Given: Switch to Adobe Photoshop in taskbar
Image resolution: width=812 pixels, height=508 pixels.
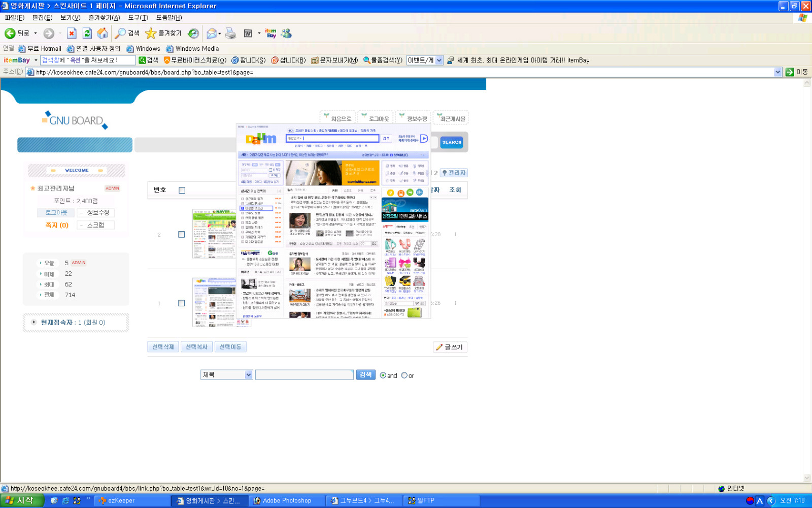Looking at the screenshot, I should (287, 501).
